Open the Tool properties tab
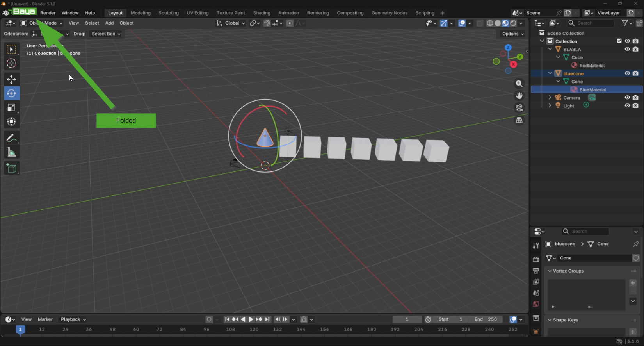 536,246
